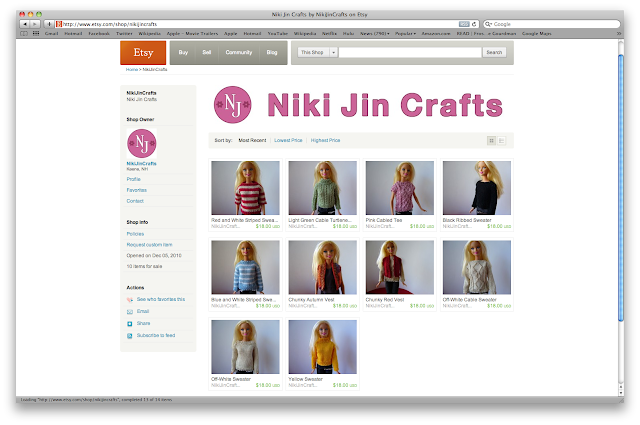
Task: Add a bookmark with the plus button
Action: 49,24
